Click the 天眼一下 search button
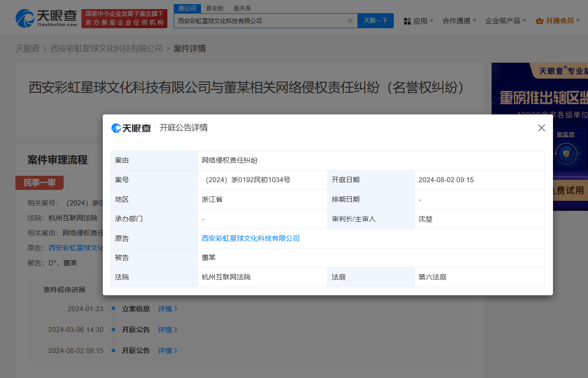Viewport: 588px width, 378px height. coord(375,20)
